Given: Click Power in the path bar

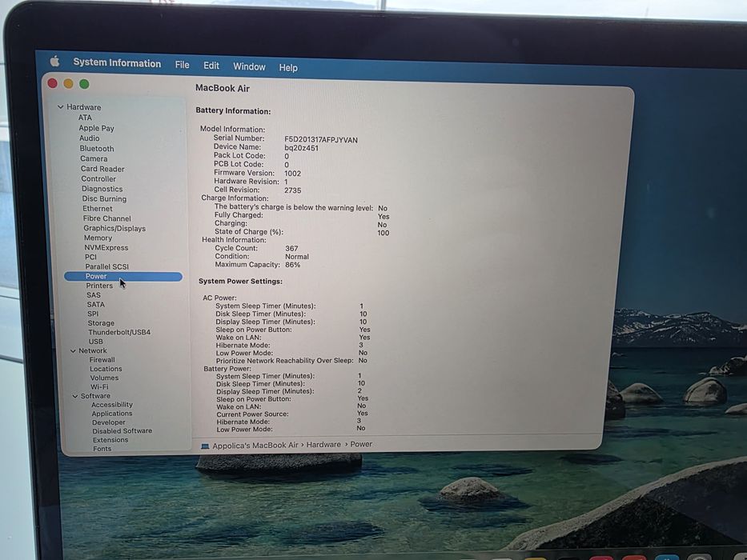Looking at the screenshot, I should 361,444.
